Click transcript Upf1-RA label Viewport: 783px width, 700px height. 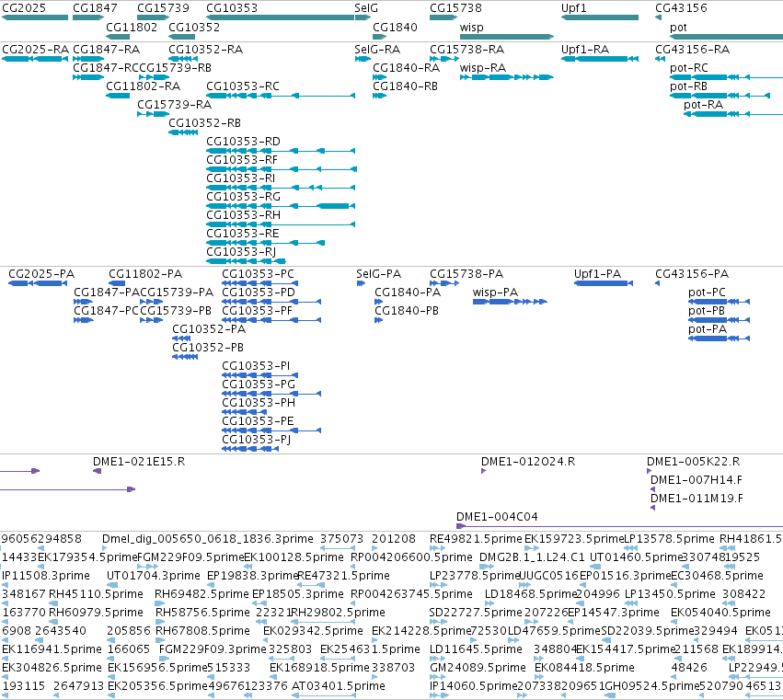[x=585, y=50]
